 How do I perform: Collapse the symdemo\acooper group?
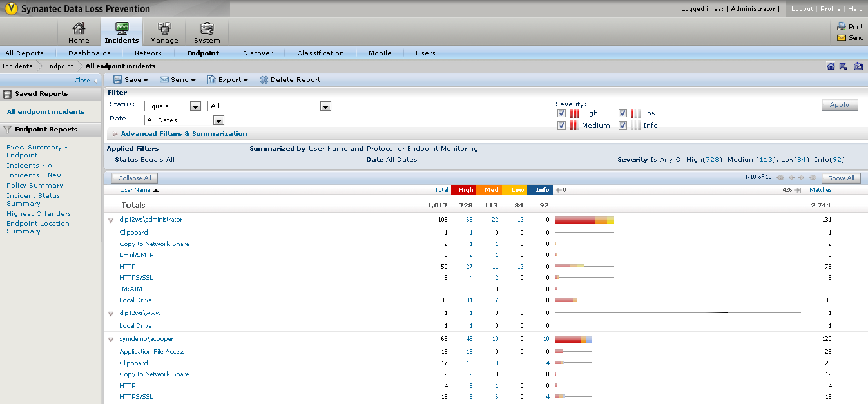tap(111, 340)
